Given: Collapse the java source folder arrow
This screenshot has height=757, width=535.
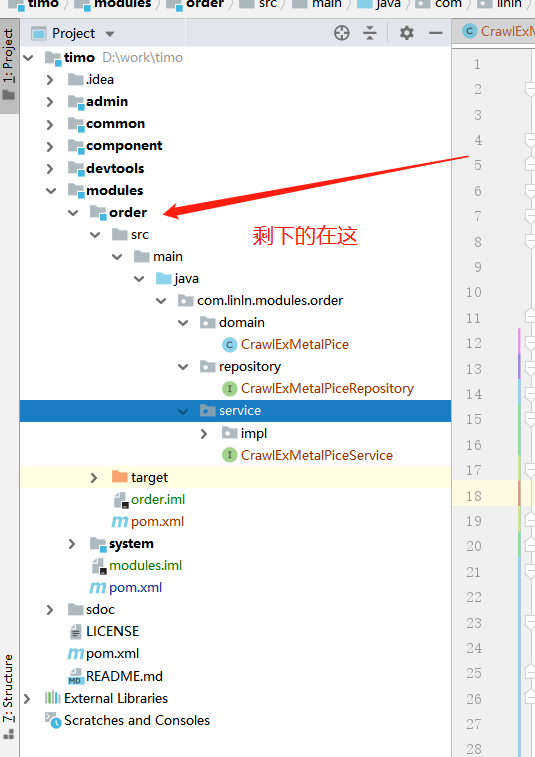Looking at the screenshot, I should [139, 279].
